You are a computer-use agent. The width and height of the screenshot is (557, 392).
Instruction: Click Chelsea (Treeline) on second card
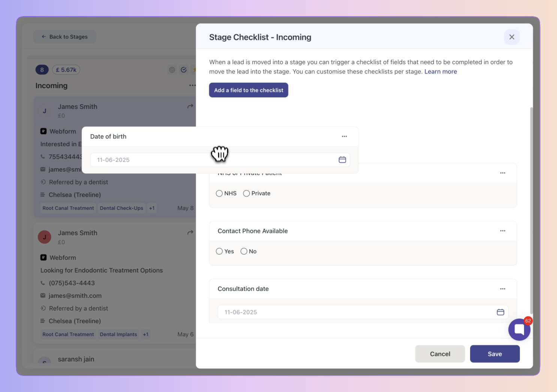[x=75, y=321]
